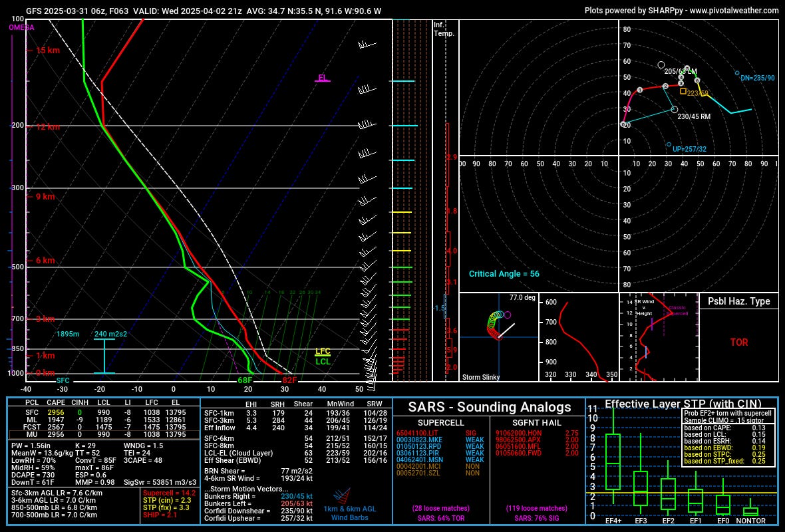Viewport: 785px width, 532px height.
Task: Click the Eff Inflow row label
Action: coord(220,428)
